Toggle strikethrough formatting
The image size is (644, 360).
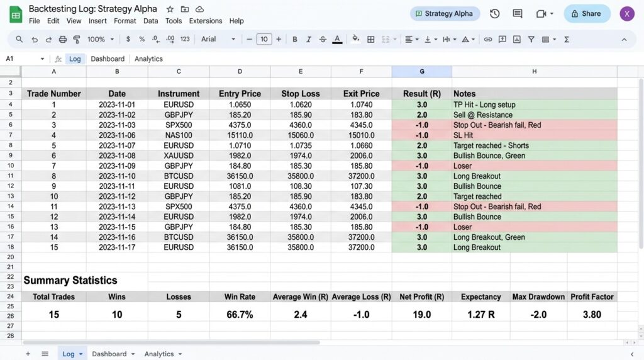tap(323, 39)
